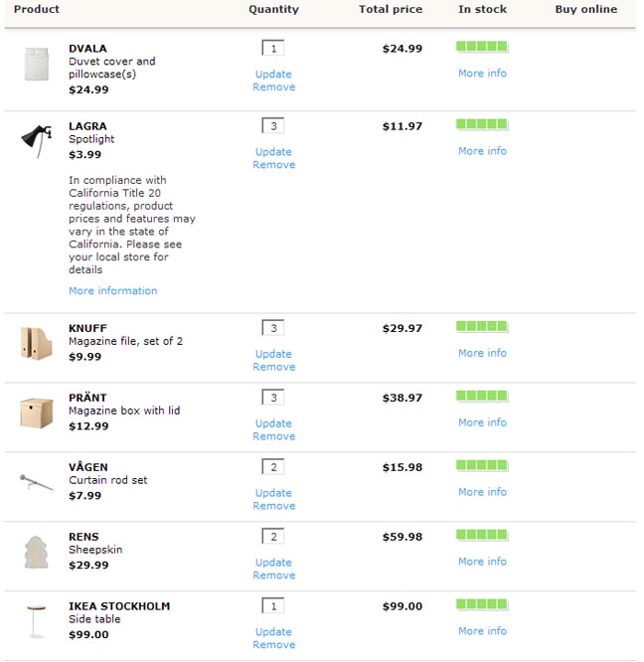
Task: Click the DVALA quantity input field
Action: tap(273, 48)
